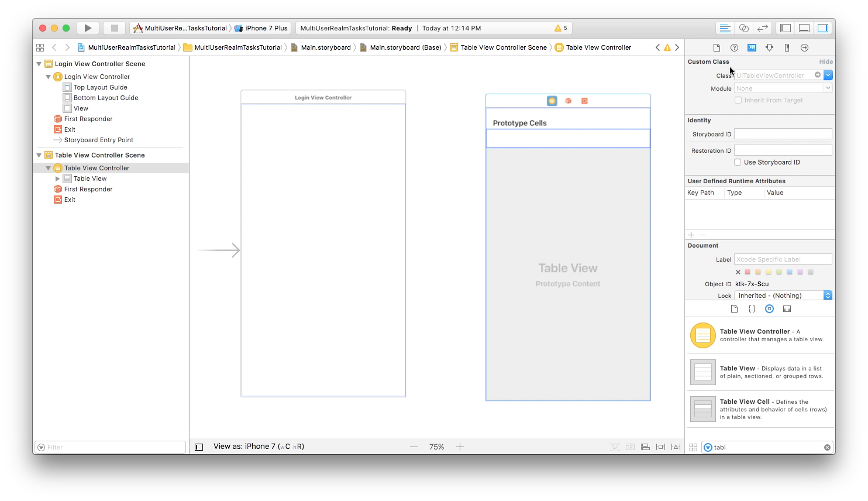Open the Identity inspector

coord(752,47)
